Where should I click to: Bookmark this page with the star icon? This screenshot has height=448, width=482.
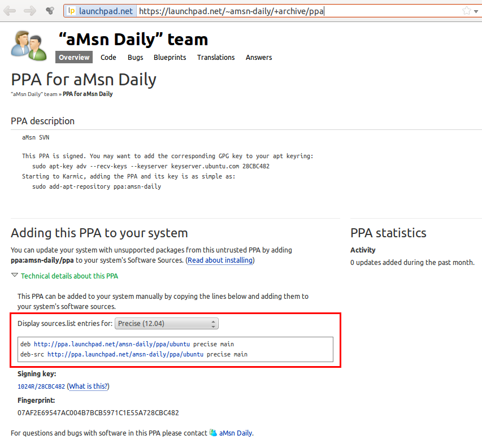(466, 11)
